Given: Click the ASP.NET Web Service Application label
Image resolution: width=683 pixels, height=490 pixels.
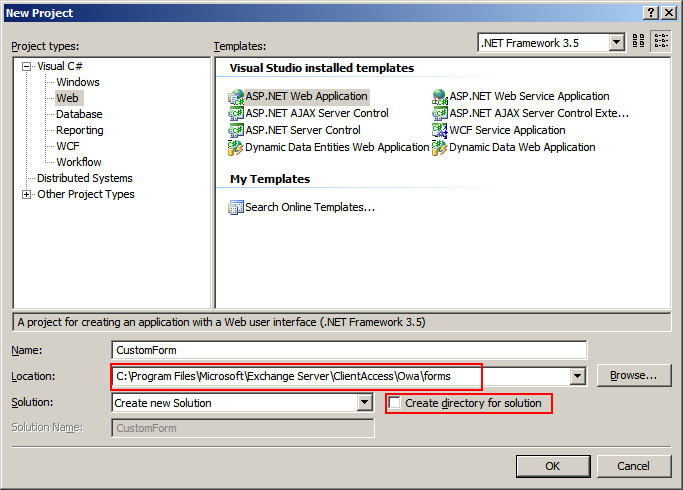Looking at the screenshot, I should point(529,96).
